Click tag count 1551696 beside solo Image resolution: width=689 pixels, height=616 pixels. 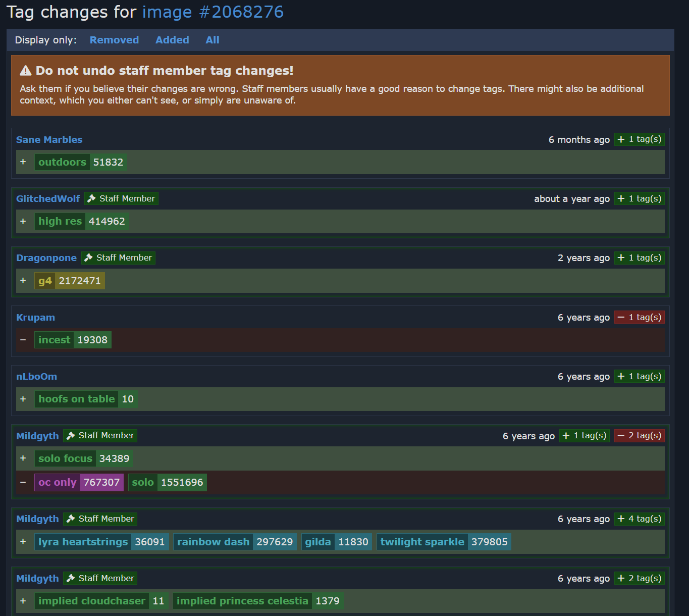pyautogui.click(x=182, y=482)
